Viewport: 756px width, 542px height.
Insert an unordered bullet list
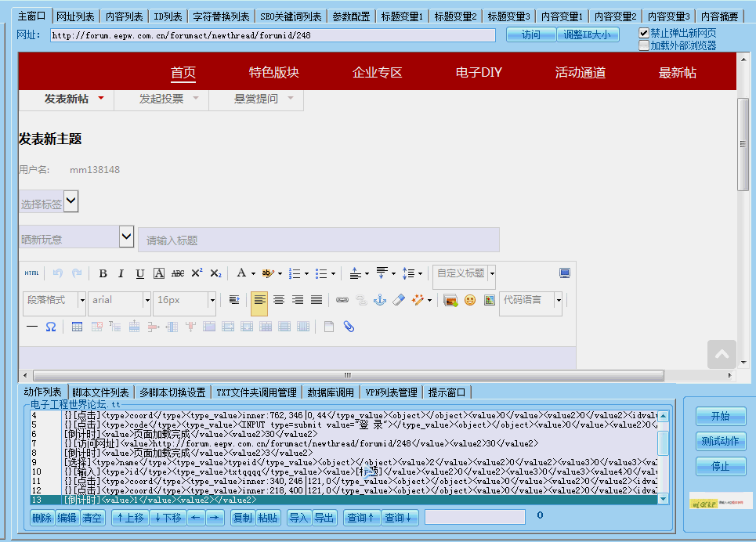(x=321, y=273)
